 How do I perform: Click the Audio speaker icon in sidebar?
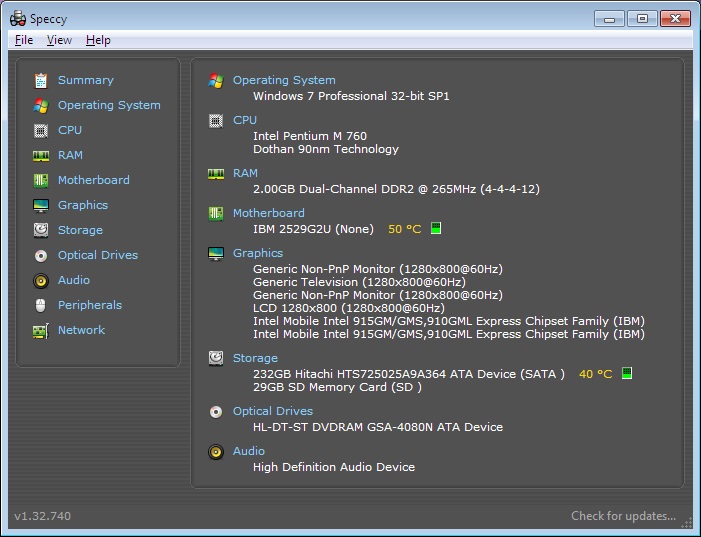coord(41,280)
